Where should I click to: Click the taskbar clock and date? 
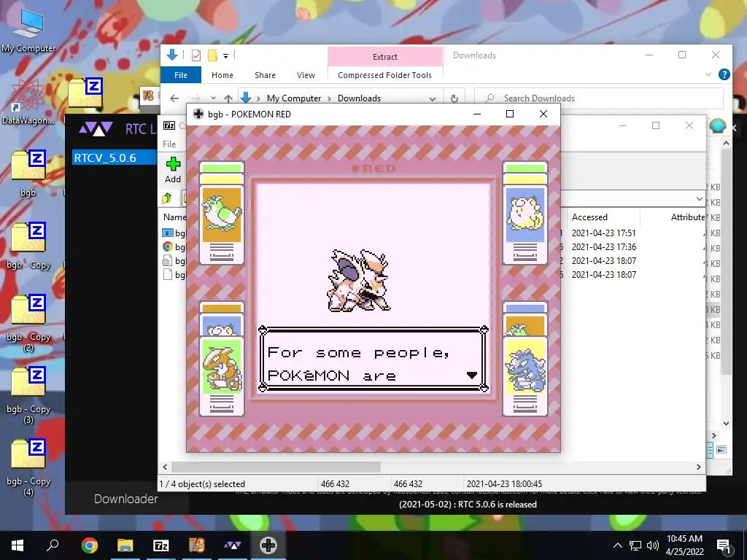[684, 545]
